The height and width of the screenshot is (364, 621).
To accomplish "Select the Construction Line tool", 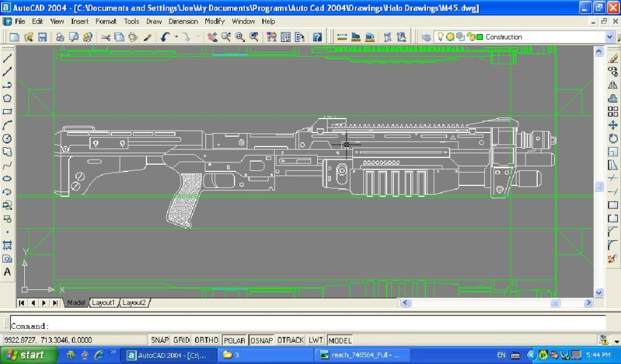I will [x=7, y=72].
